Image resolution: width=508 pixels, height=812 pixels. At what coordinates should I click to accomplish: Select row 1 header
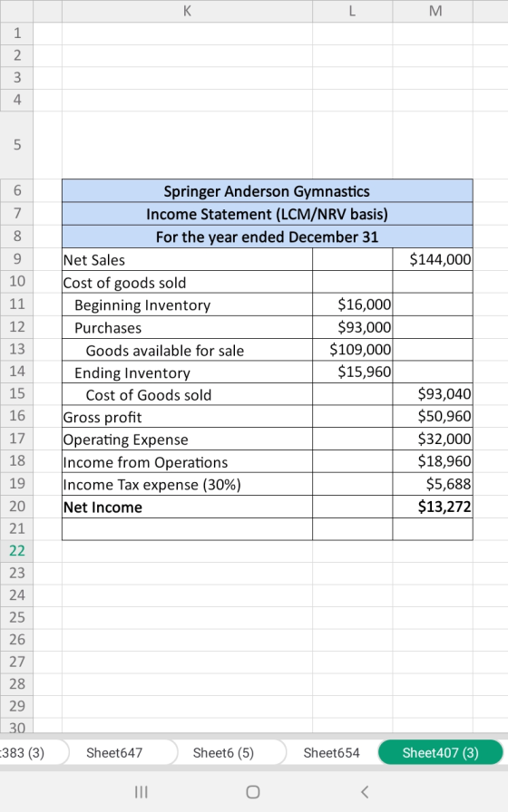tap(16, 34)
